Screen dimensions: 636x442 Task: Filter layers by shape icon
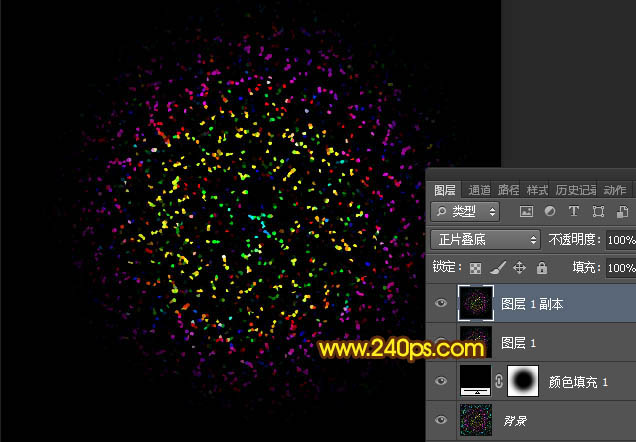tap(598, 211)
